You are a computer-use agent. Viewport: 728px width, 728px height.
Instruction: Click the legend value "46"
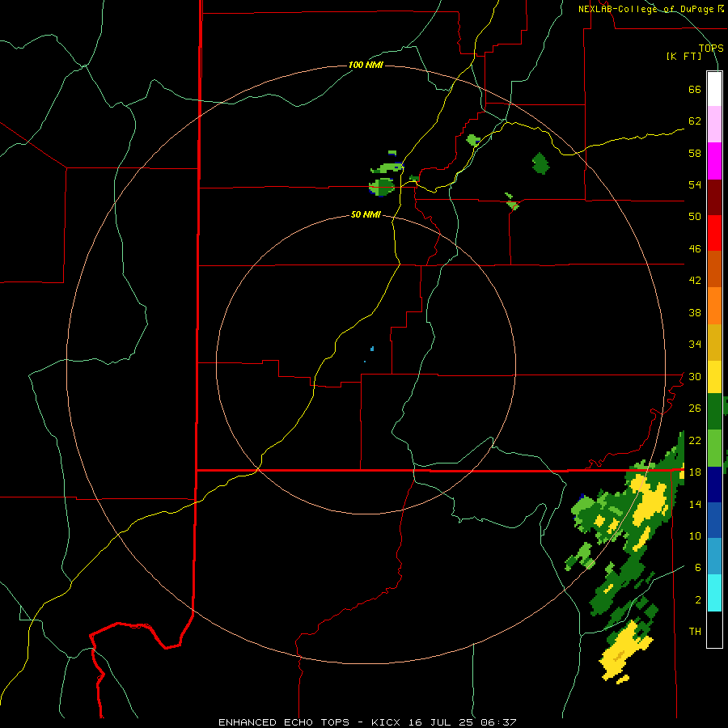click(x=695, y=249)
